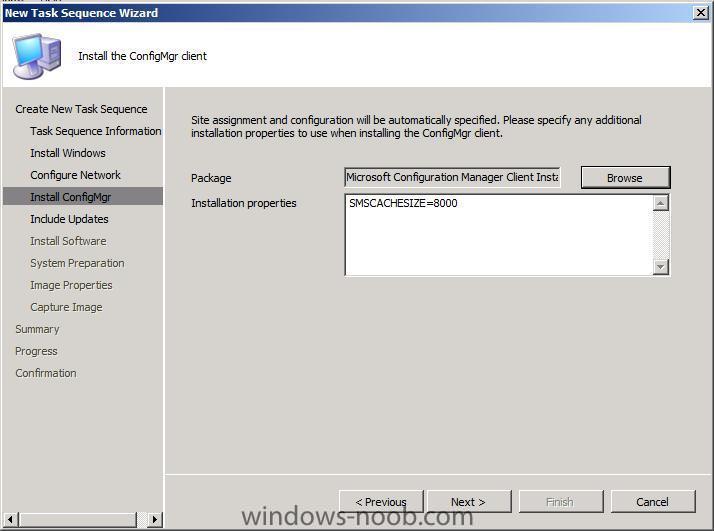The height and width of the screenshot is (531, 714).
Task: Select the Install Software step
Action: pos(68,241)
